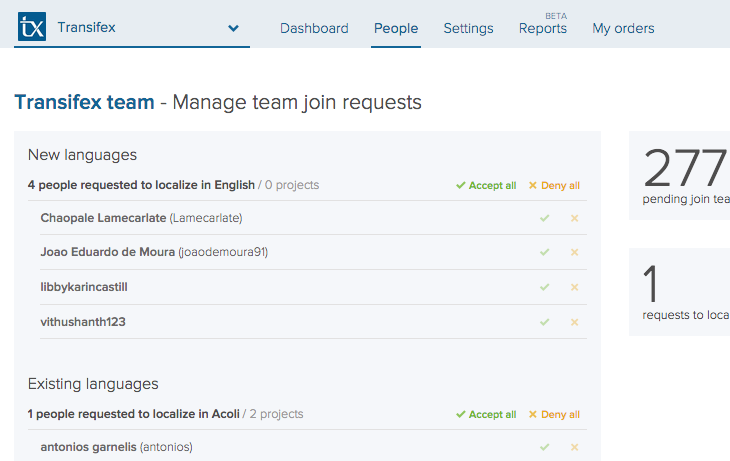Screen dimensions: 730x461
Task: Accept all Acoli localization requests
Action: tap(486, 414)
